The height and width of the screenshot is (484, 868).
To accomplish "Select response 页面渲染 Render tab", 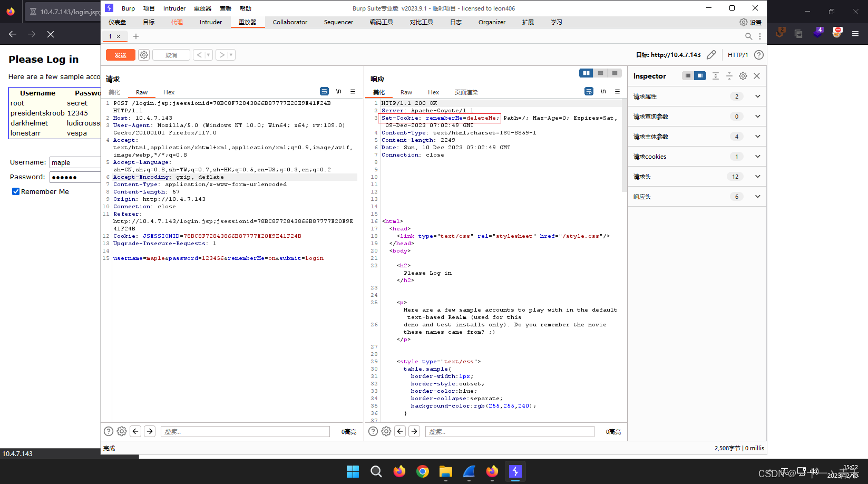I will pyautogui.click(x=466, y=92).
